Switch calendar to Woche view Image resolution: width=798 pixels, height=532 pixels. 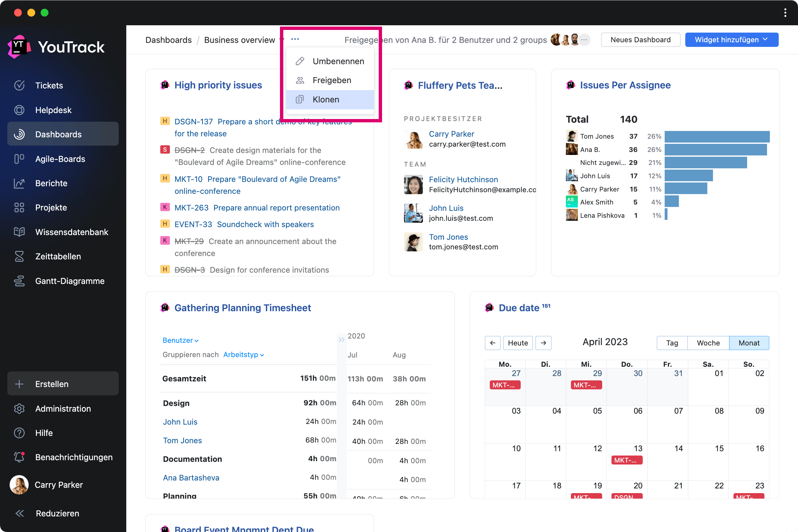(708, 343)
